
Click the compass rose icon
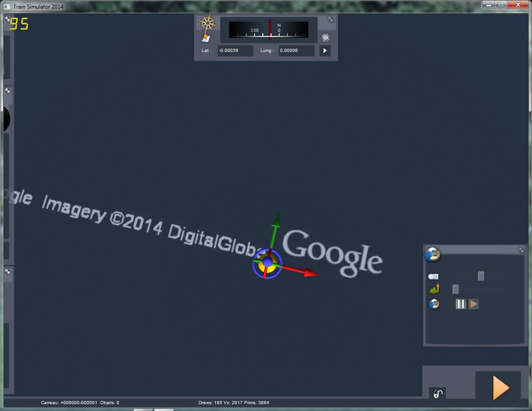click(x=208, y=23)
